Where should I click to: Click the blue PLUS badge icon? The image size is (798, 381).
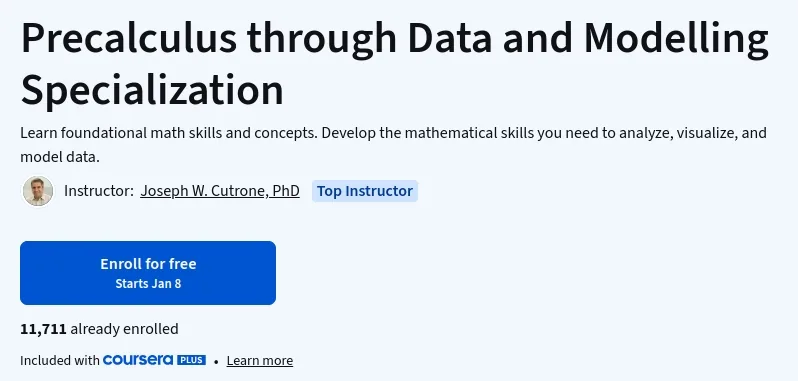pyautogui.click(x=191, y=360)
